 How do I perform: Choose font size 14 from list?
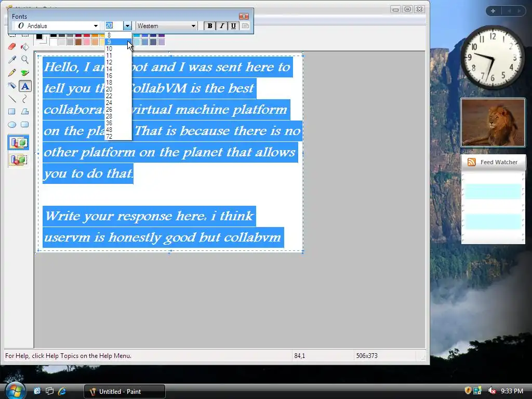pos(118,69)
